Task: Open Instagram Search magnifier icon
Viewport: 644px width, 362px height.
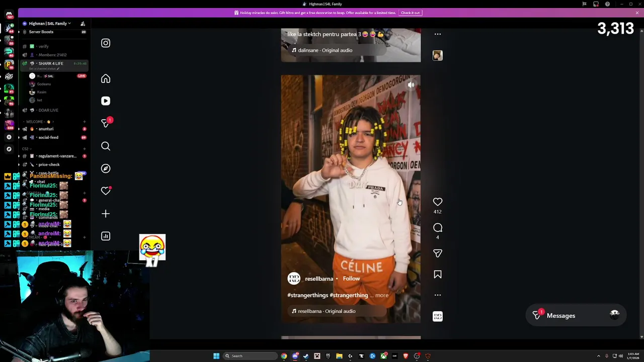Action: (106, 146)
